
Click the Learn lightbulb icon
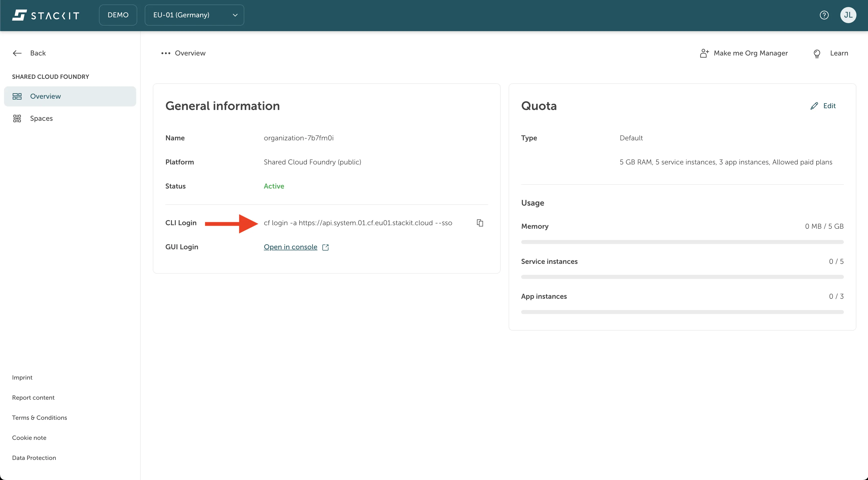coord(817,53)
